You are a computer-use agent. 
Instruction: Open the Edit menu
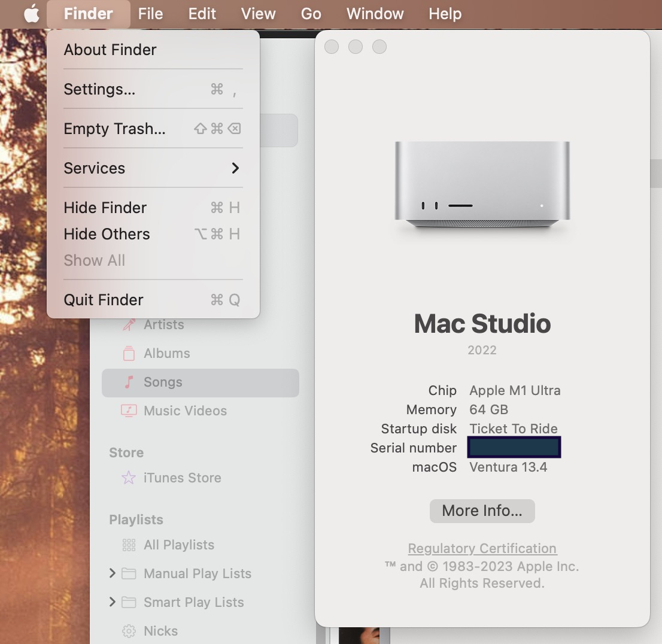click(202, 14)
